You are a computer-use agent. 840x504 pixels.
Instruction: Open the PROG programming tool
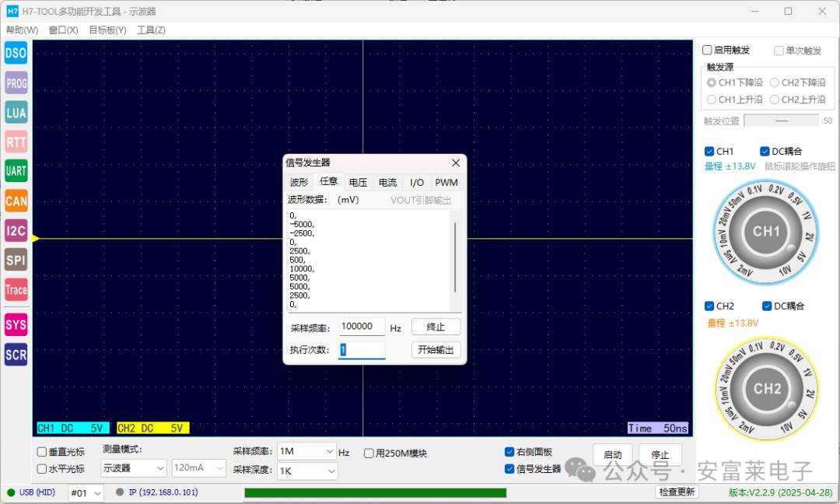click(16, 82)
